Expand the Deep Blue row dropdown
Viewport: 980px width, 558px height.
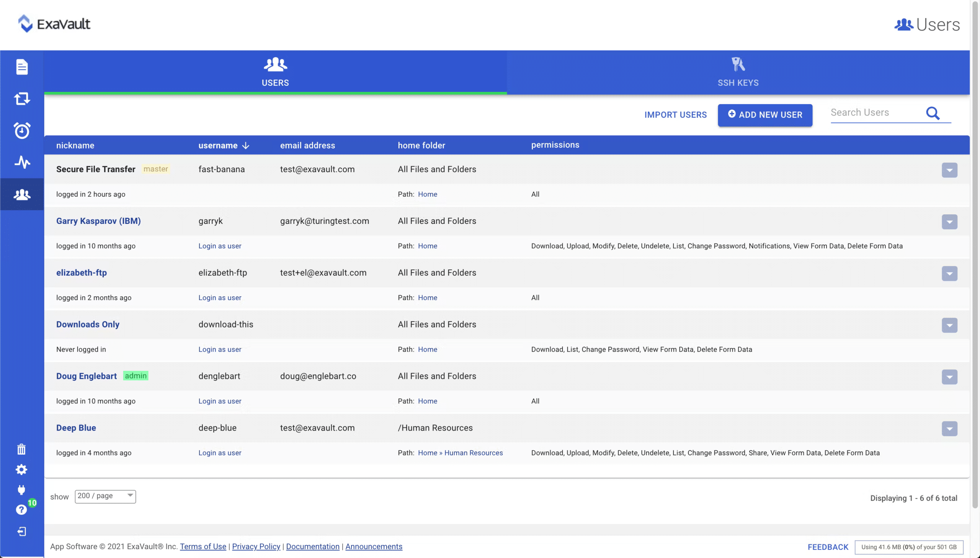[x=949, y=429]
